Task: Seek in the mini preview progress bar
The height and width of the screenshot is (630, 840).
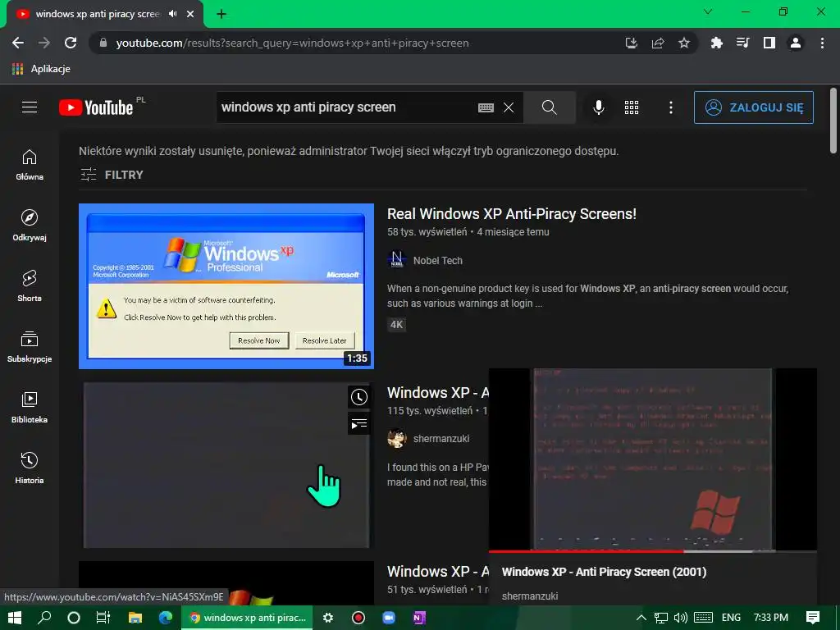Action: pos(652,550)
